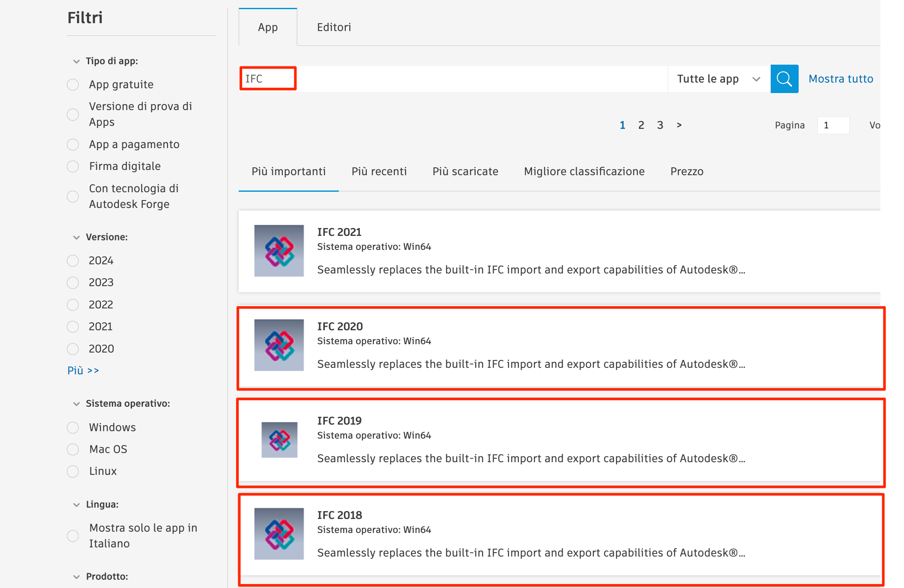Click the next page arrow
Image resolution: width=904 pixels, height=588 pixels.
pos(679,125)
